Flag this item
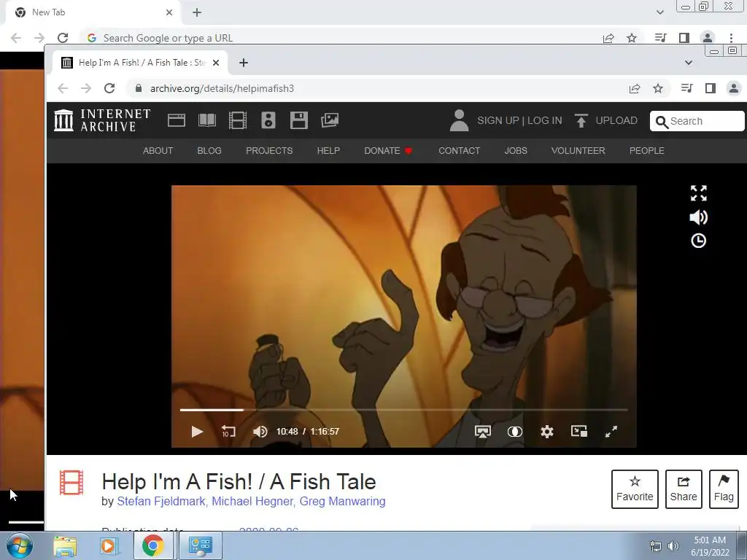The height and width of the screenshot is (560, 747). [723, 489]
